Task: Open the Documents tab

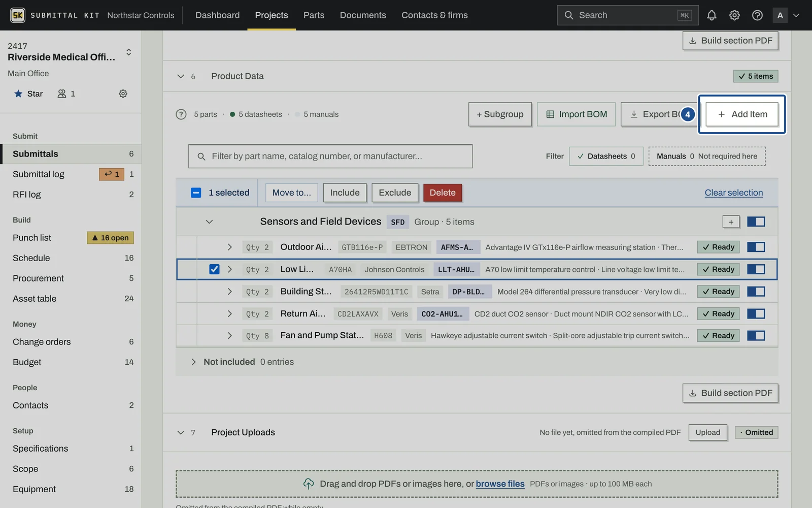Action: (363, 15)
